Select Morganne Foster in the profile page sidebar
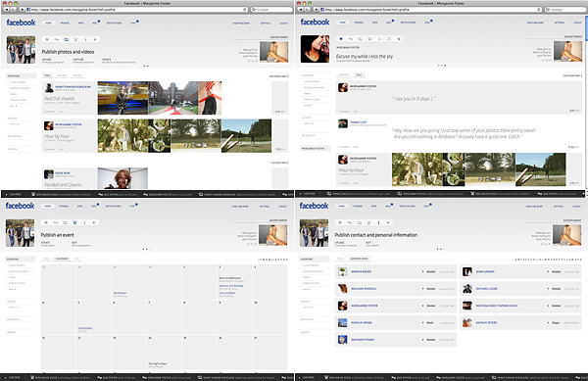 point(315,149)
